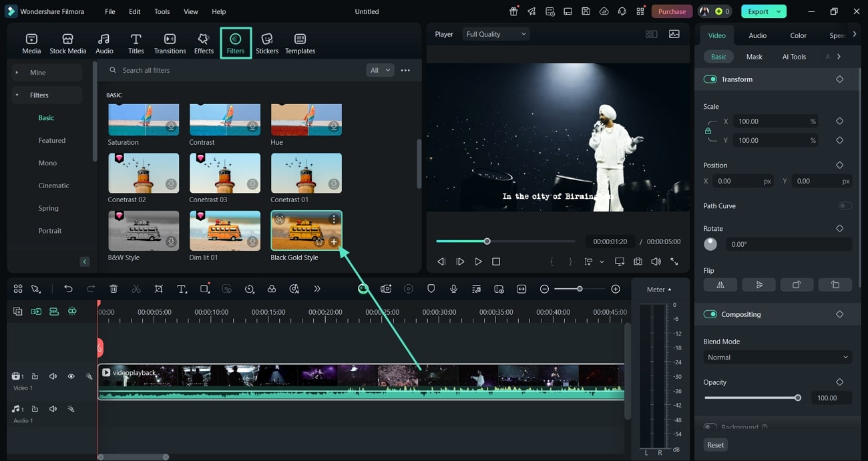The image size is (868, 461).
Task: Click the Split scissors icon
Action: click(136, 289)
